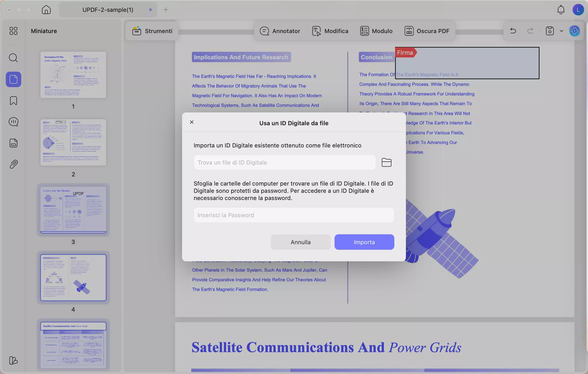The height and width of the screenshot is (374, 588).
Task: Click the grid dashboard icon in sidebar
Action: coord(14,31)
